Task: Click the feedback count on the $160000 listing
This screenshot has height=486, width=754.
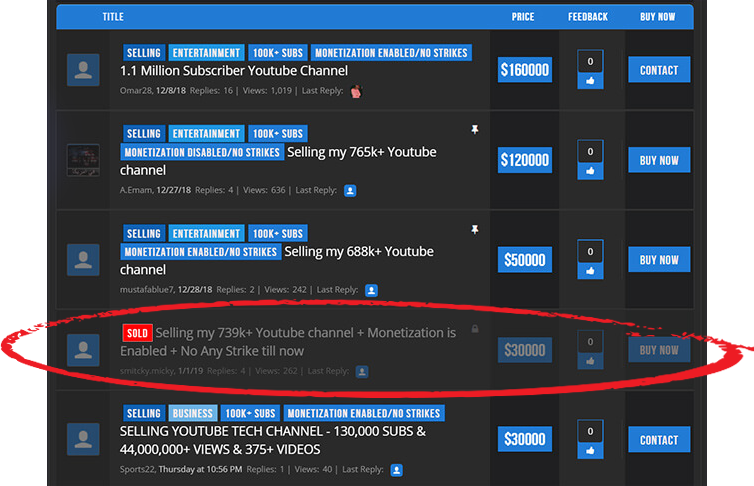Action: pos(591,62)
